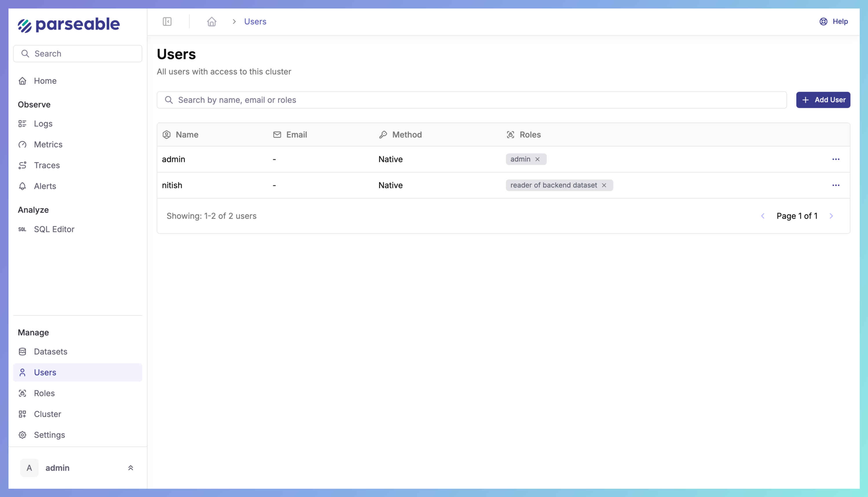
Task: Open the Roles management page
Action: pyautogui.click(x=44, y=393)
